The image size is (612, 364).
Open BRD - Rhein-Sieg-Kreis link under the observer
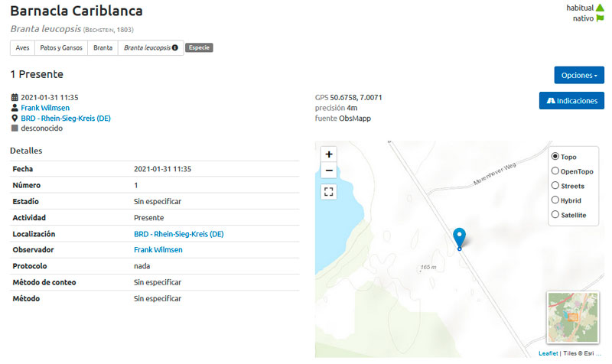click(66, 118)
